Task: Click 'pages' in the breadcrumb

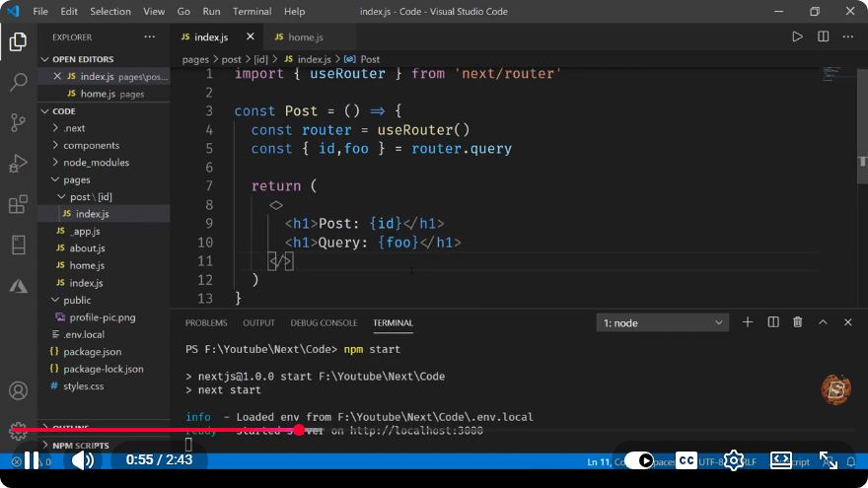Action: click(195, 59)
